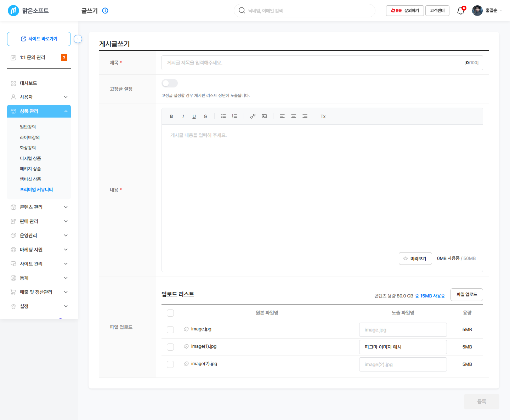Screen dimensions: 510x420
Task: Go to 라이브강의 submenu
Action: (30, 137)
